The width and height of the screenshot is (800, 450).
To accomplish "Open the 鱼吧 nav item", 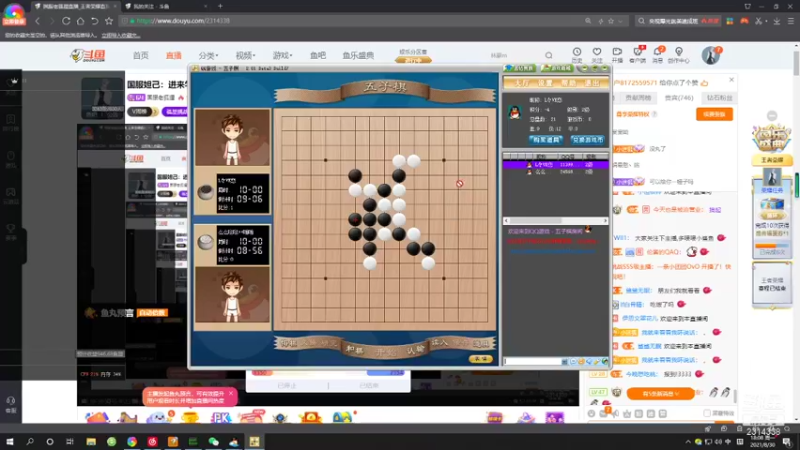I will [x=318, y=55].
